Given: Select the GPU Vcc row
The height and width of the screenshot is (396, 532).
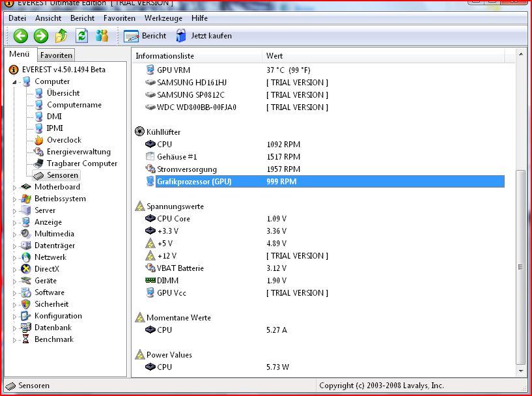Looking at the screenshot, I should click(x=325, y=293).
